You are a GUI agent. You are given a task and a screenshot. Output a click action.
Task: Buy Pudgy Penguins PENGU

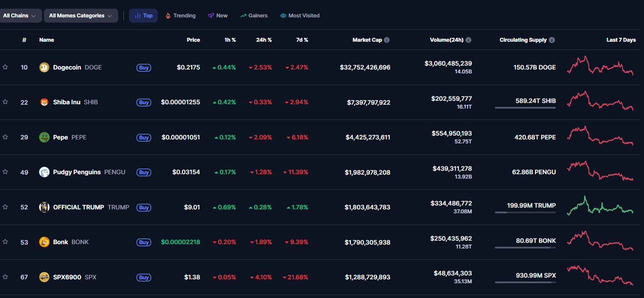click(x=144, y=172)
